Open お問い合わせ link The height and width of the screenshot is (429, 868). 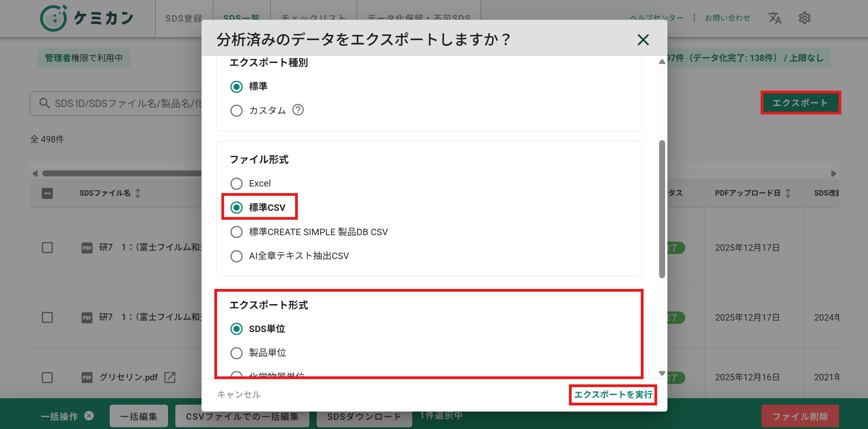(728, 18)
